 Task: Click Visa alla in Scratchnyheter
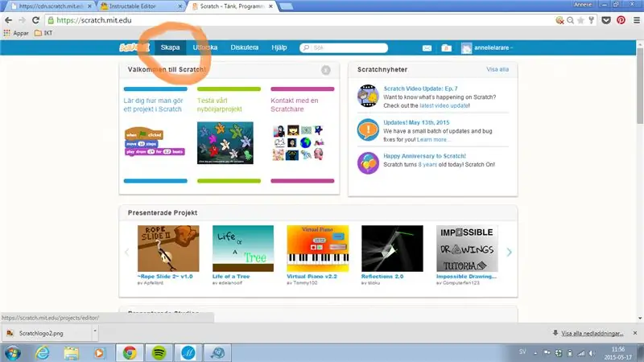pos(497,69)
